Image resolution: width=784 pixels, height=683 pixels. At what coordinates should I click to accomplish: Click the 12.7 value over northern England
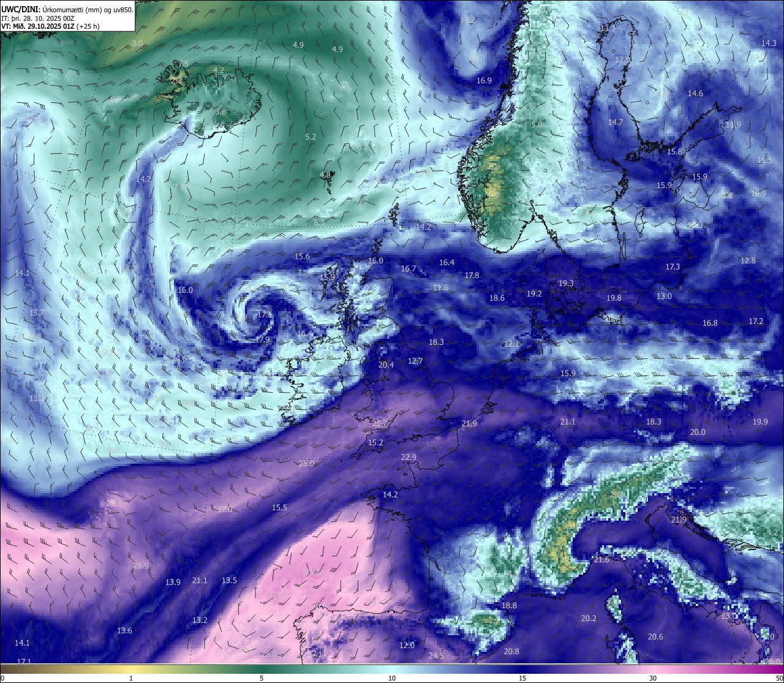point(415,361)
